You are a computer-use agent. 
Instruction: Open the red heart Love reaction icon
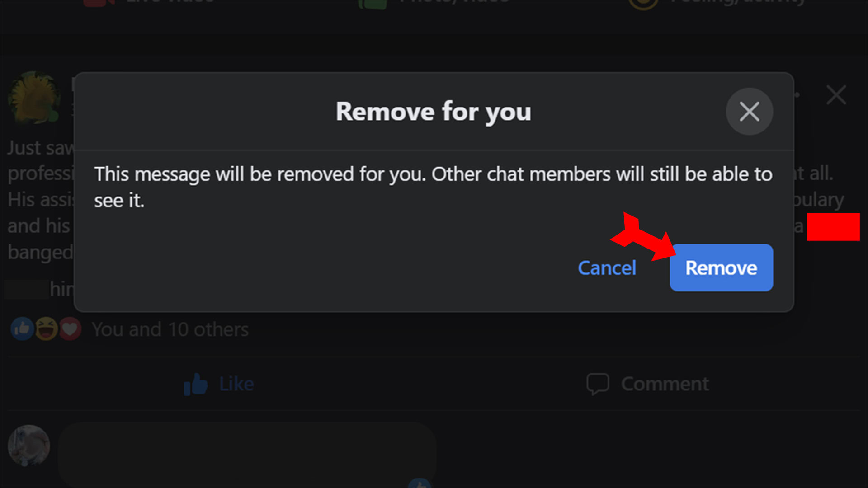(x=70, y=329)
